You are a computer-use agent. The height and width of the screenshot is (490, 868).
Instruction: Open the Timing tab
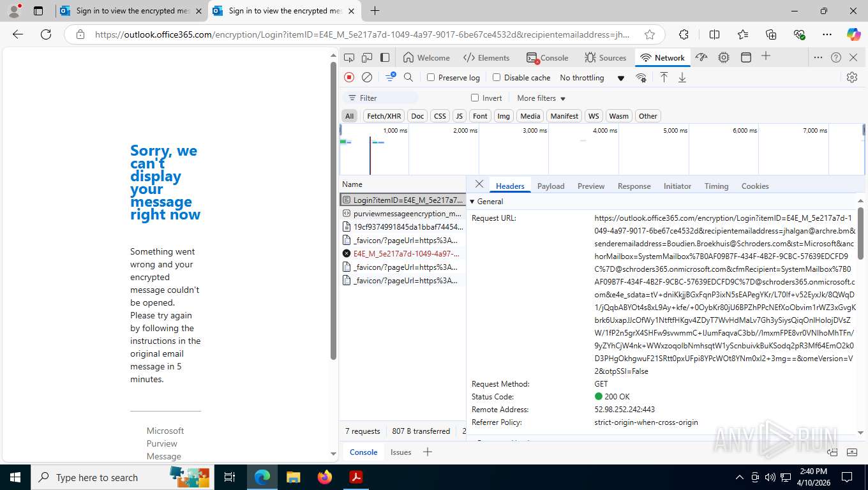[x=716, y=186]
